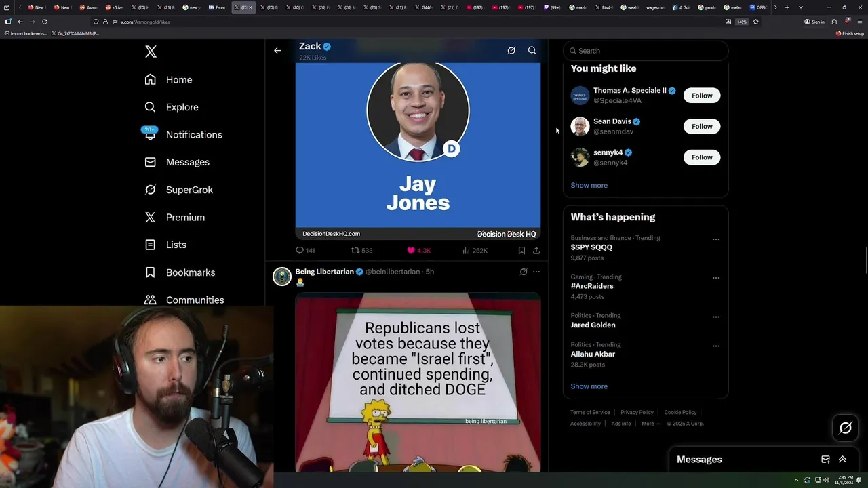
Task: Click the floating Grok button
Action: 845,428
